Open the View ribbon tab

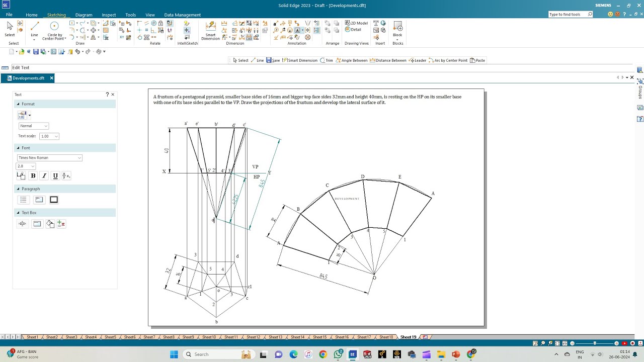click(150, 15)
